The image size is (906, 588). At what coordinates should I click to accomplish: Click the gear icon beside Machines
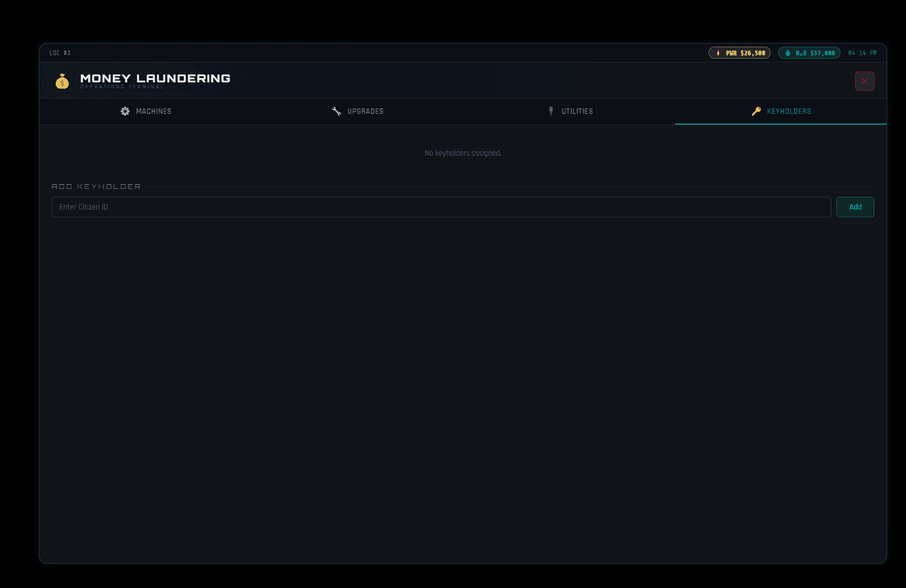pos(125,111)
